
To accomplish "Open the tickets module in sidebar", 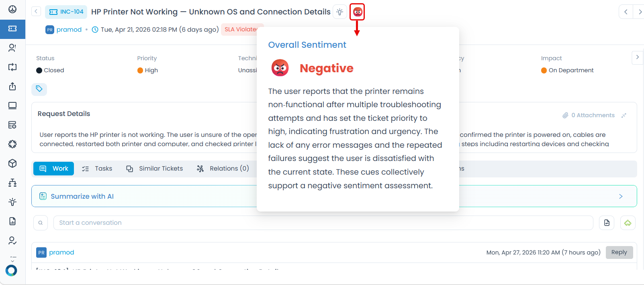I will (x=12, y=29).
